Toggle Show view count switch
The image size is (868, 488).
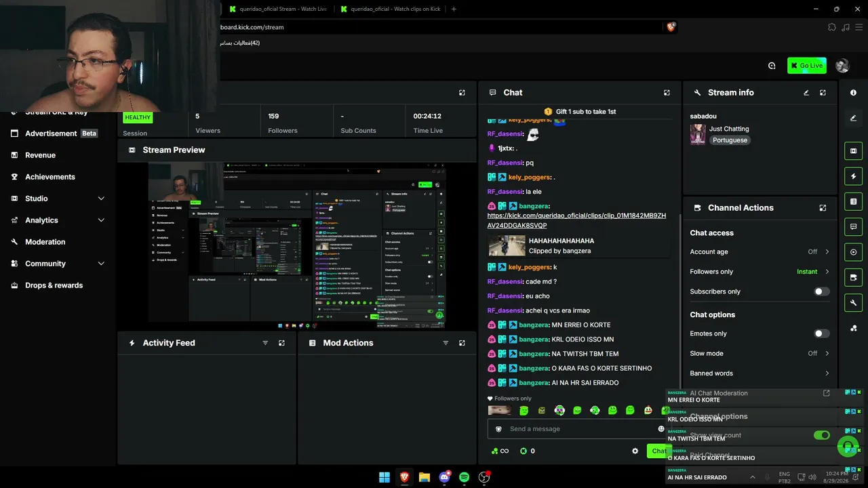click(821, 435)
